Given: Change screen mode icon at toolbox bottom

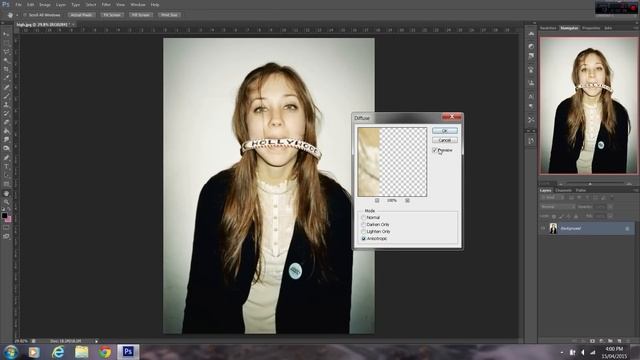Looking at the screenshot, I should (6, 236).
